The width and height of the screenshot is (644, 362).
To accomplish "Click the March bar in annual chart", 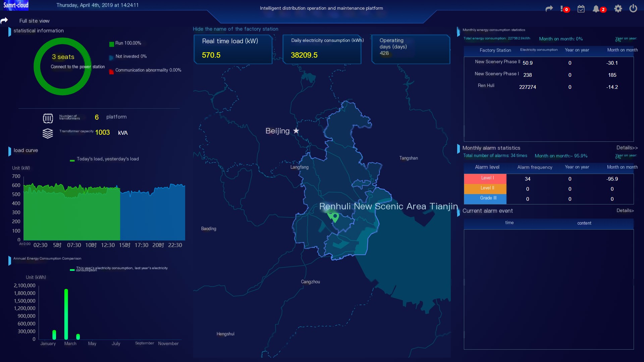I will coord(66,314).
